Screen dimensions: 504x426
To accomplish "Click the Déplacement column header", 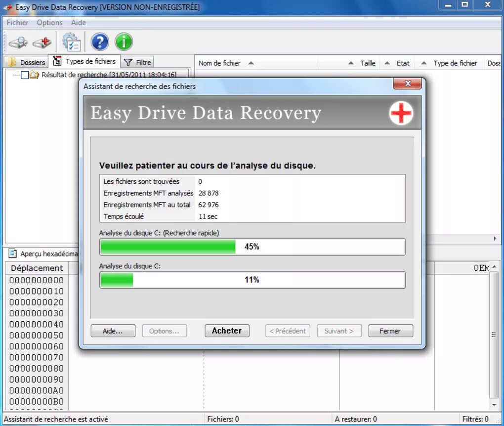I will 37,268.
